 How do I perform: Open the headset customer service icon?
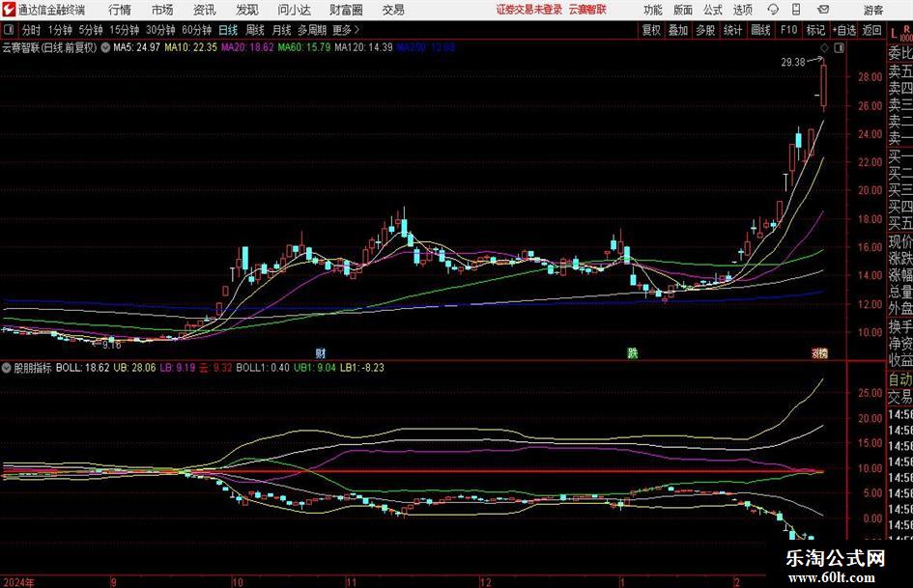773,10
